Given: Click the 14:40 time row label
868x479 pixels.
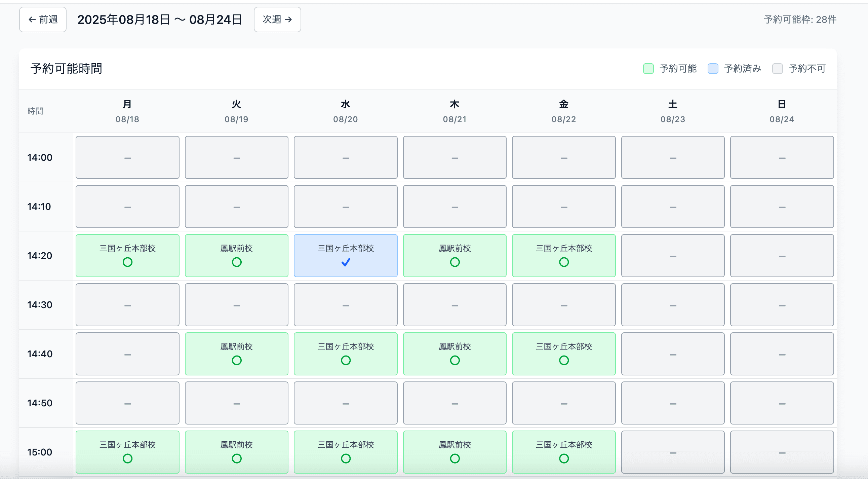Looking at the screenshot, I should click(40, 354).
